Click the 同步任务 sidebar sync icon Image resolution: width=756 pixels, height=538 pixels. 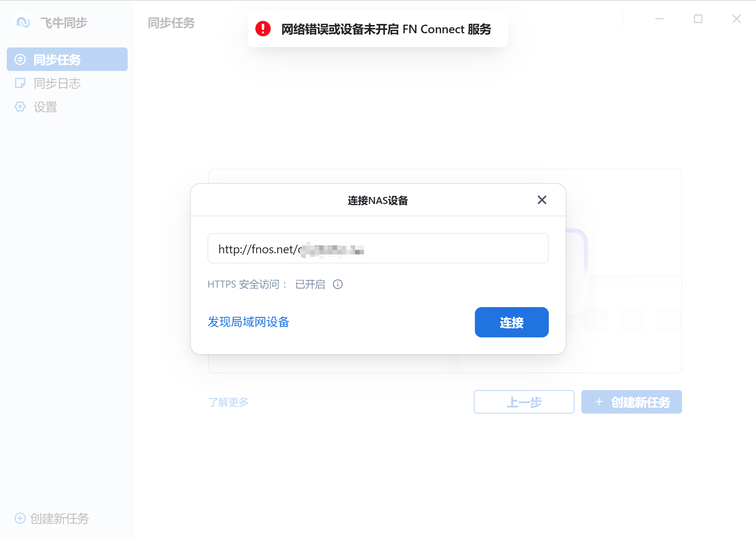[20, 59]
